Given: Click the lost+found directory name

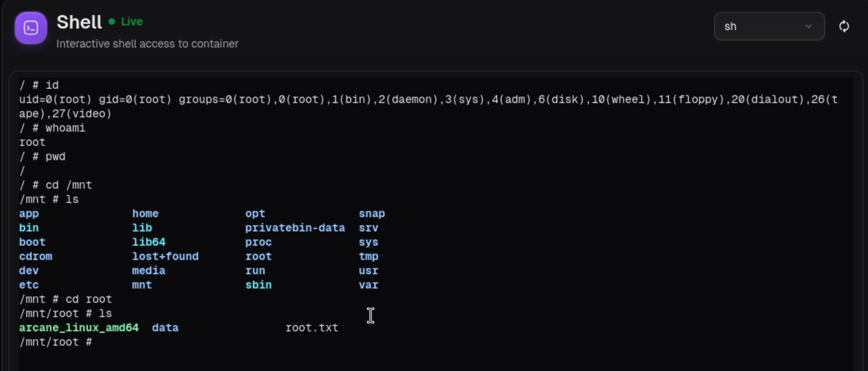Looking at the screenshot, I should [x=165, y=256].
